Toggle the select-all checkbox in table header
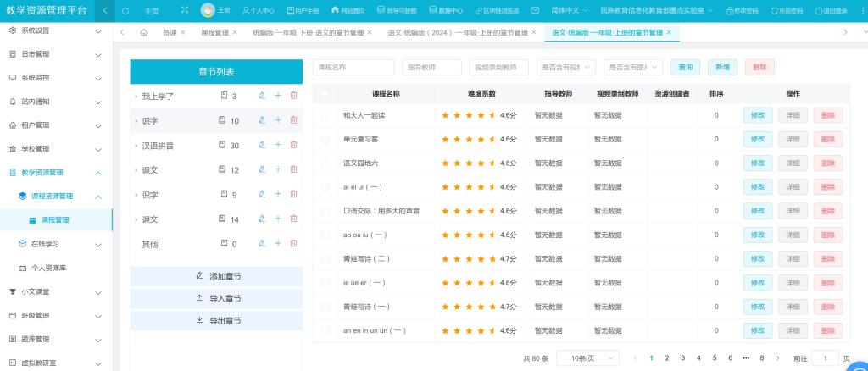The height and width of the screenshot is (371, 868). (325, 93)
